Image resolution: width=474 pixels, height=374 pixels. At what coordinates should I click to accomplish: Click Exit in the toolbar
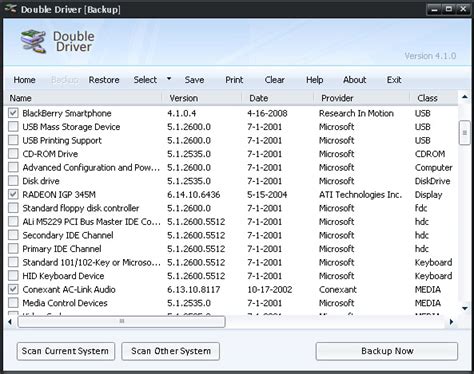(x=394, y=80)
